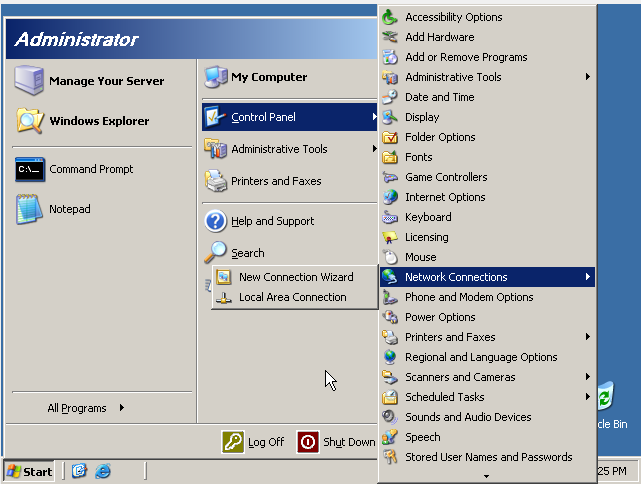Screen dimensions: 641x484
Task: Show more Control Panel items via bottom arrow
Action: click(486, 476)
